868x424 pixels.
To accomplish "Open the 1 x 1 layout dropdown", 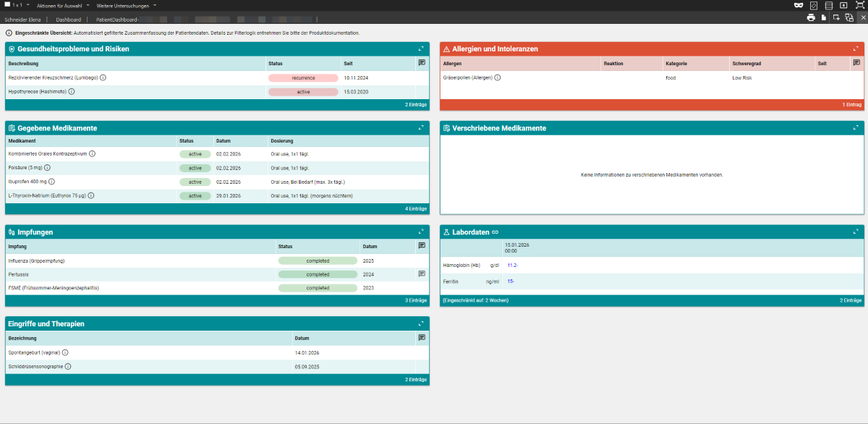I will pos(27,5).
